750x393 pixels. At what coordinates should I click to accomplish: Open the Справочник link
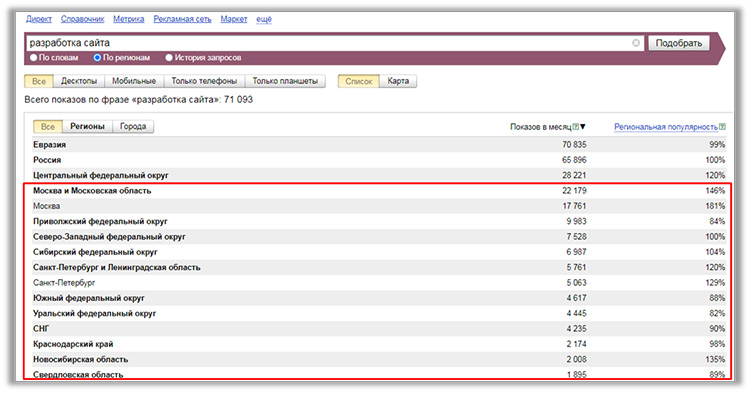click(82, 19)
